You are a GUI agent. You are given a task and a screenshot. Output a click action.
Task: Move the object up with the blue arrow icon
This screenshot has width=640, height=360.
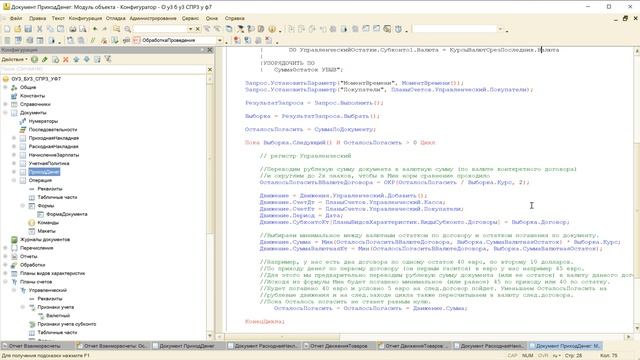click(x=76, y=60)
